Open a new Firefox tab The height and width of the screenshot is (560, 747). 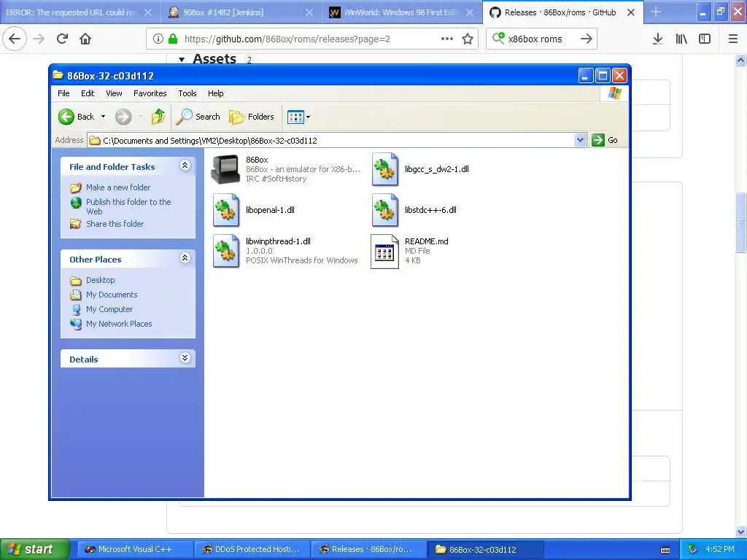[656, 12]
